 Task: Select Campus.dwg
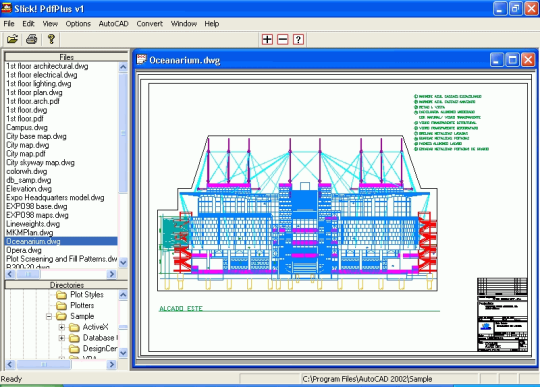(27, 127)
